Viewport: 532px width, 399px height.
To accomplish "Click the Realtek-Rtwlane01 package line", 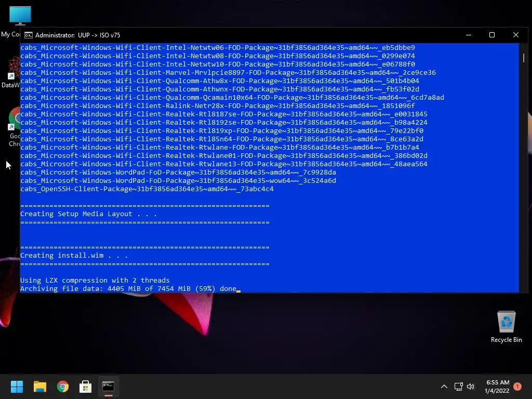I will pos(224,156).
